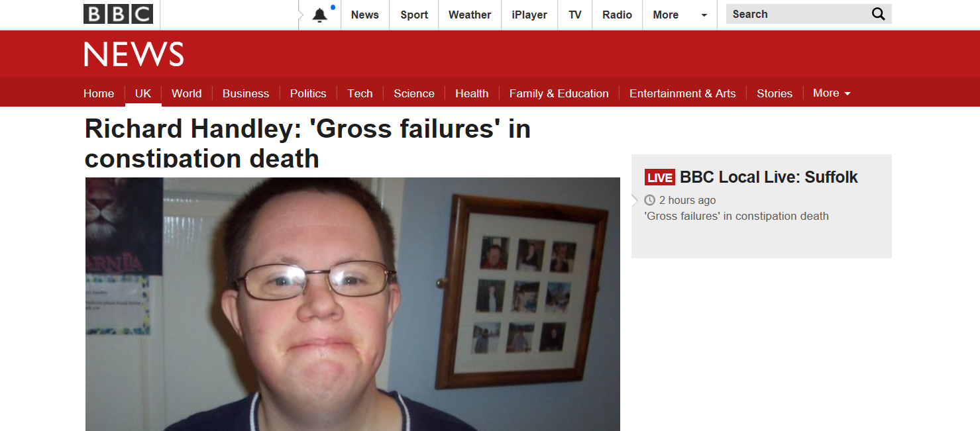Viewport: 980px width, 431px height.
Task: Click the search magnifier icon
Action: [x=878, y=14]
